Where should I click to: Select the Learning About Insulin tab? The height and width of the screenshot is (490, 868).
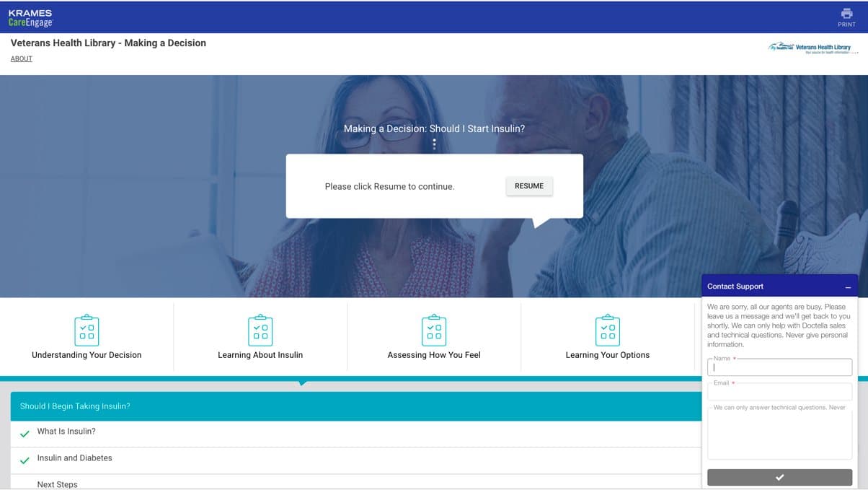(x=260, y=336)
